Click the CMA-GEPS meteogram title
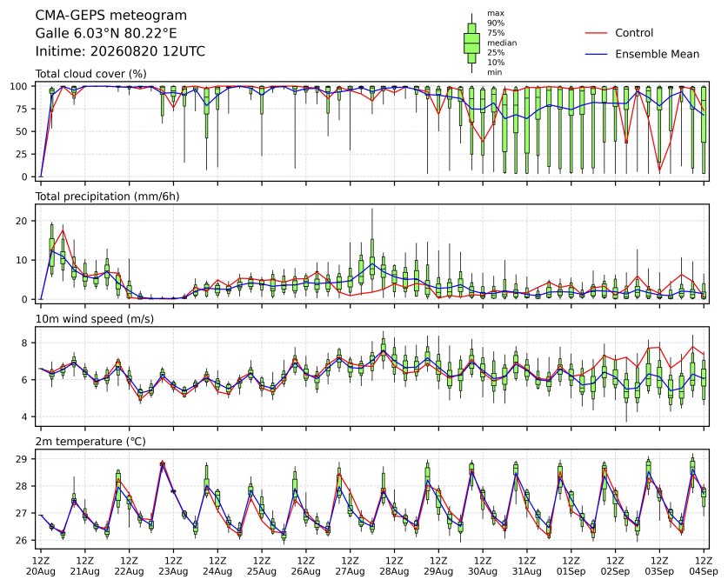Screen dimensions: 728x586 click(x=111, y=16)
